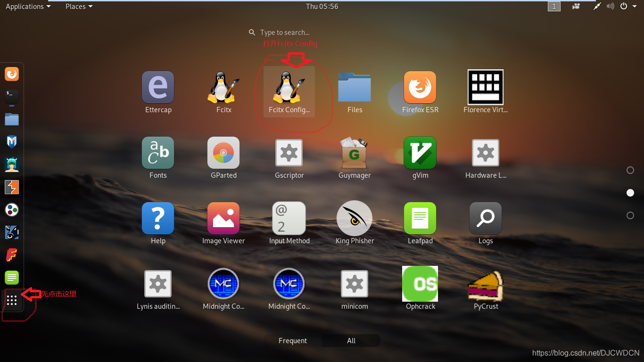Launch PyCrust

click(486, 289)
